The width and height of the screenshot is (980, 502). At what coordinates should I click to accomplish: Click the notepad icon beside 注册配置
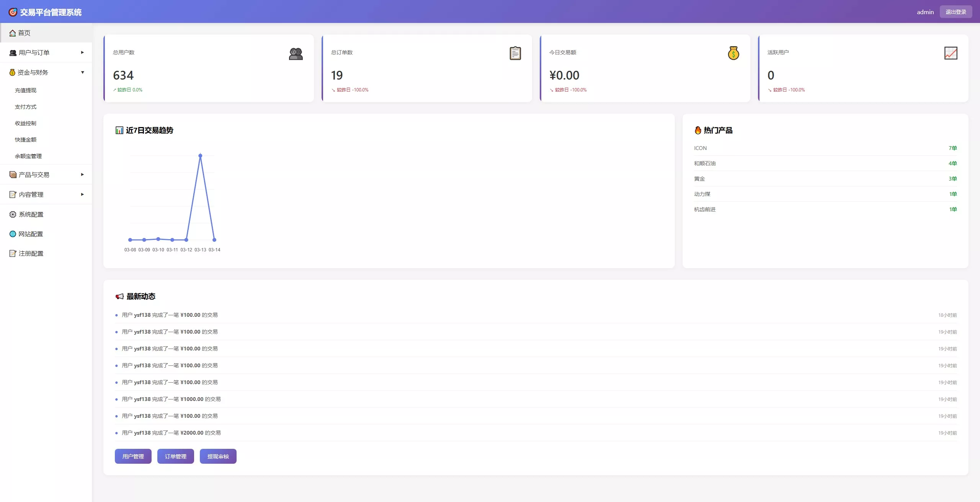tap(13, 253)
